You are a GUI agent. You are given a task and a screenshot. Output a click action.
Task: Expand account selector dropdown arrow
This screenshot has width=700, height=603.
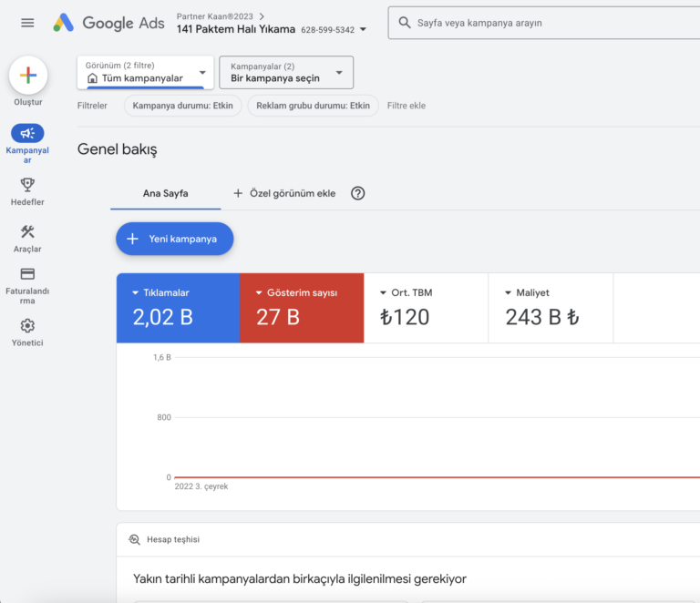[x=363, y=29]
